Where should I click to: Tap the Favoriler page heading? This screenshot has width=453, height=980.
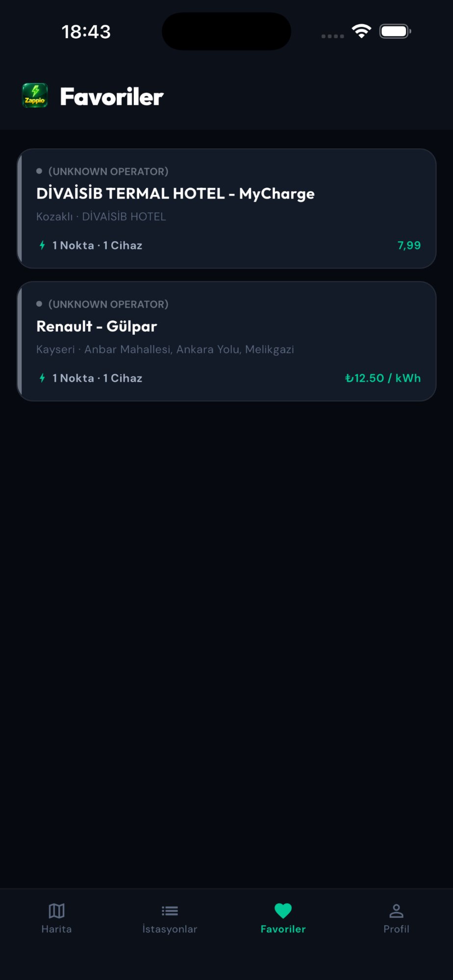[112, 97]
